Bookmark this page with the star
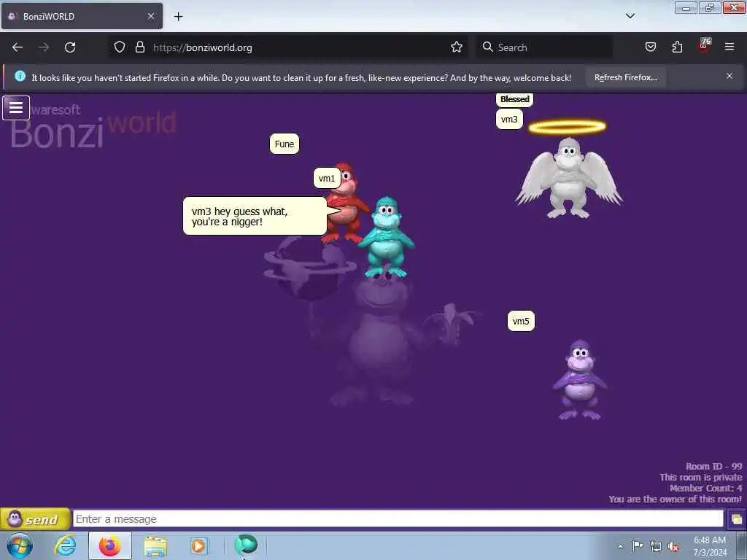This screenshot has width=747, height=560. (457, 47)
